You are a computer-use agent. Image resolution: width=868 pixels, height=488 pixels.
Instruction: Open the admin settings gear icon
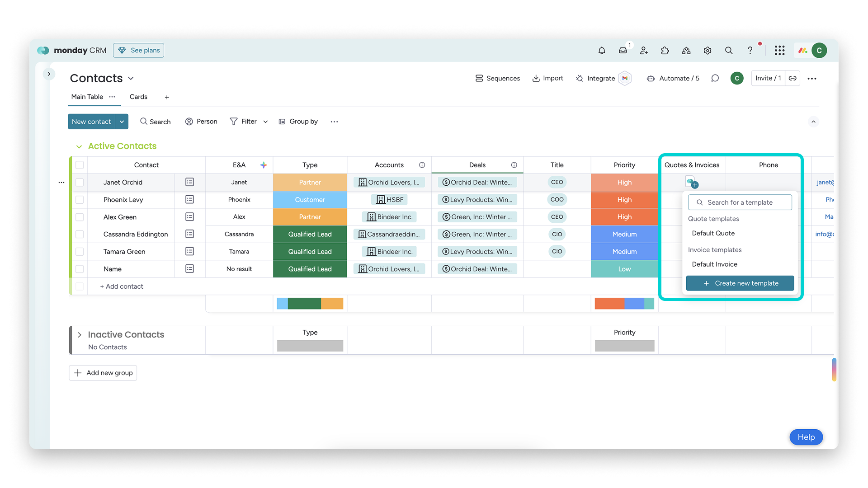click(708, 51)
